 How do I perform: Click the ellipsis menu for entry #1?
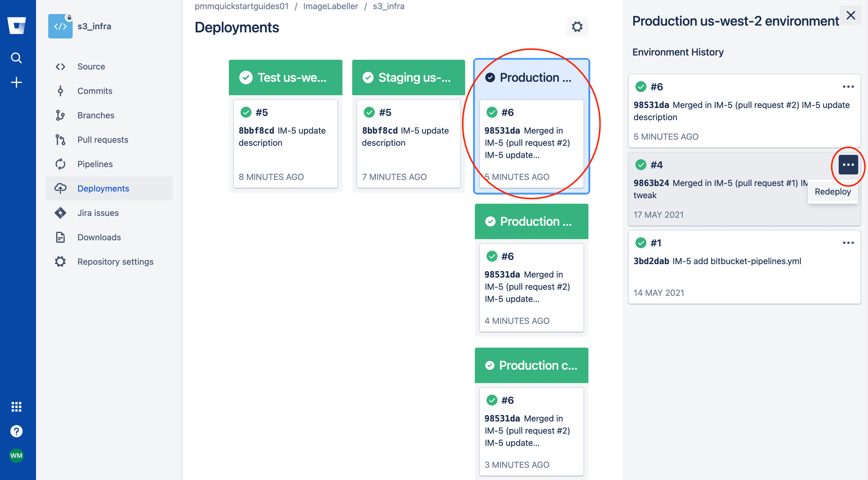click(848, 243)
